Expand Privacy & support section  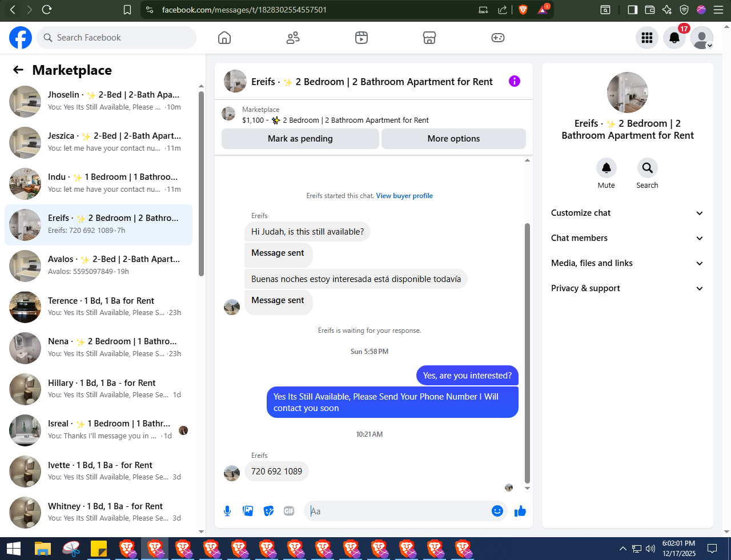(x=627, y=288)
